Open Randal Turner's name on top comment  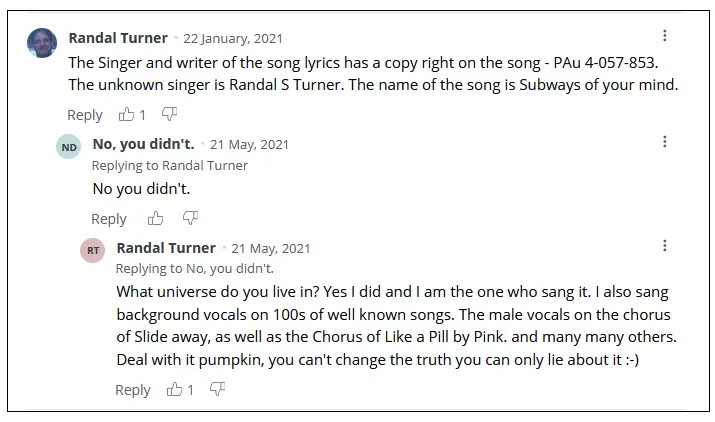pos(118,38)
